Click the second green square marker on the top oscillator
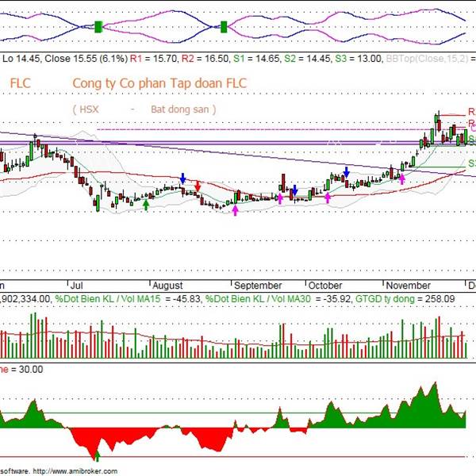Viewport: 476px width, 476px height. [x=224, y=27]
